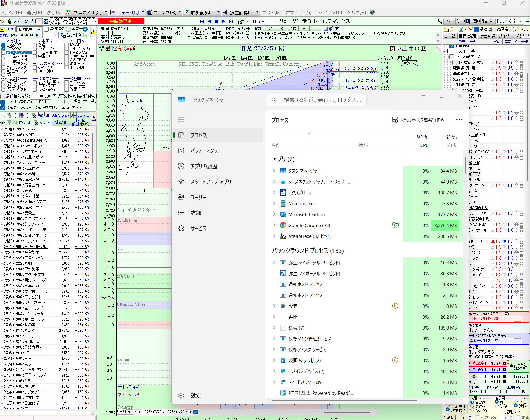Click 新しいタスクを実行する button
This screenshot has height=420, width=530.
418,120
